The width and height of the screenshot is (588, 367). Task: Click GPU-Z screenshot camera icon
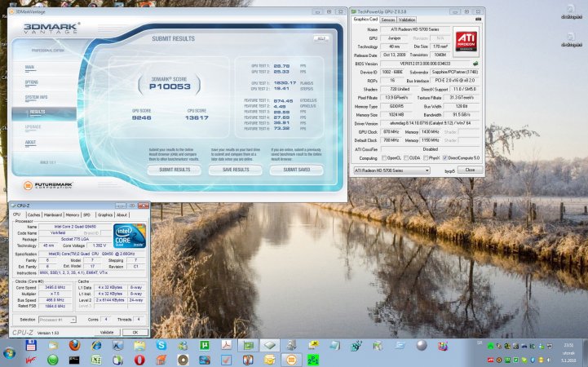click(x=478, y=19)
